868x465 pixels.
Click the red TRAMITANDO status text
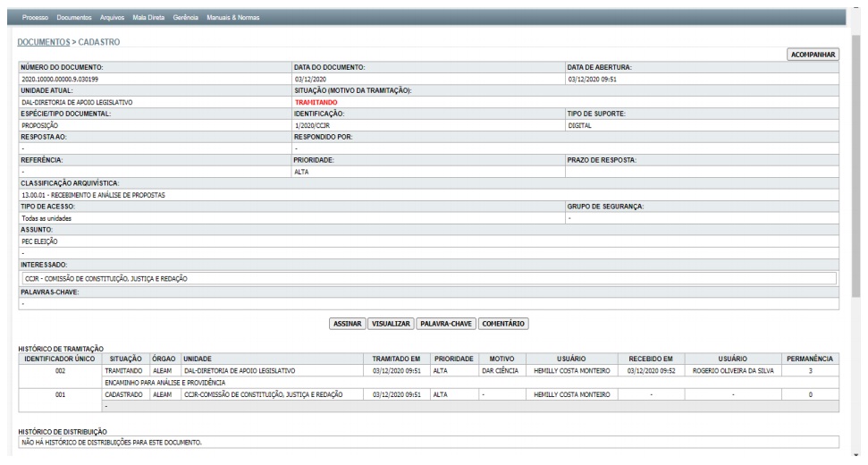click(316, 102)
